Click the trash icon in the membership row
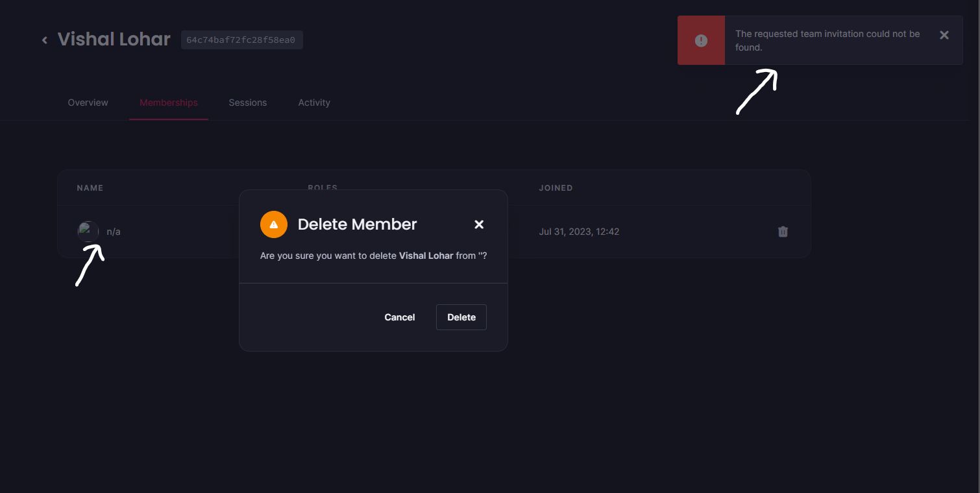 click(783, 232)
